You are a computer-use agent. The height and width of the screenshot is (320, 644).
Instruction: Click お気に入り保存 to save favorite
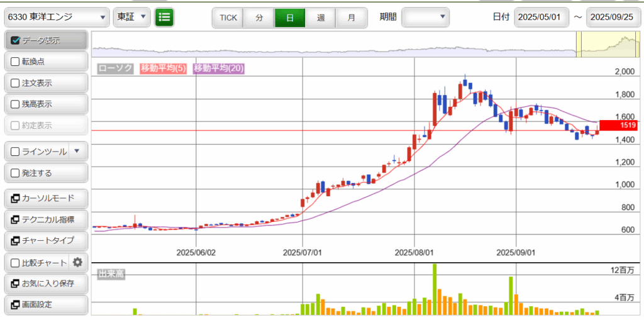pyautogui.click(x=45, y=284)
